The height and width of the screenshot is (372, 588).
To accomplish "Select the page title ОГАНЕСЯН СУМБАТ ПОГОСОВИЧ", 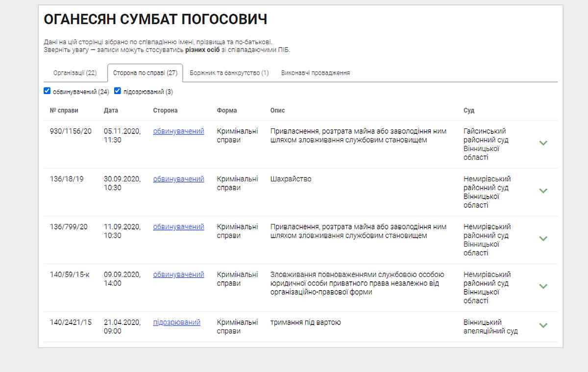I will pyautogui.click(x=155, y=19).
